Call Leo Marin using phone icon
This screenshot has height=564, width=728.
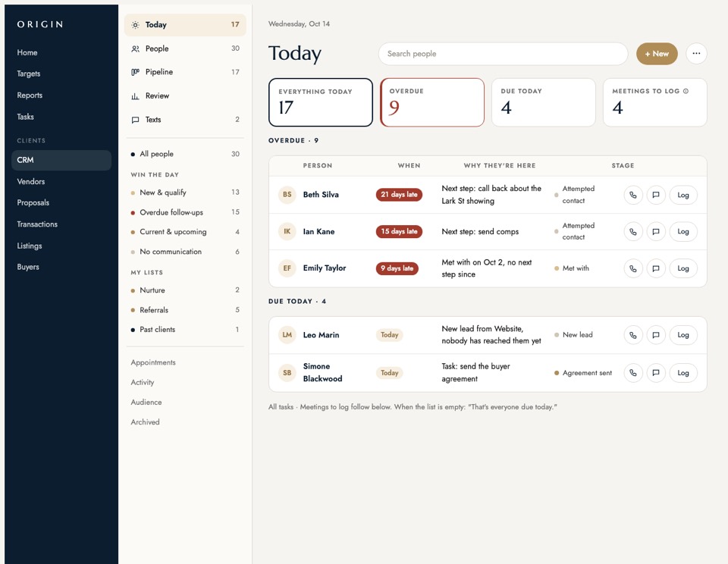[632, 335]
